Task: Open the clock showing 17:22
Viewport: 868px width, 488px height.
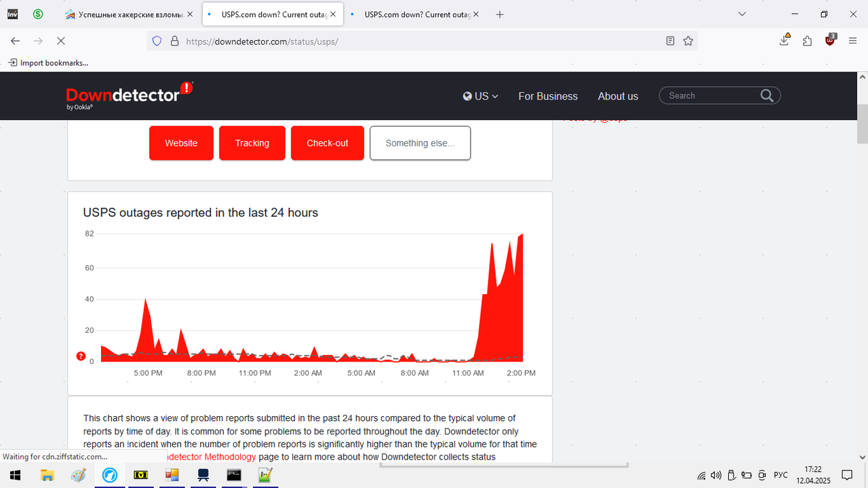Action: 813,475
